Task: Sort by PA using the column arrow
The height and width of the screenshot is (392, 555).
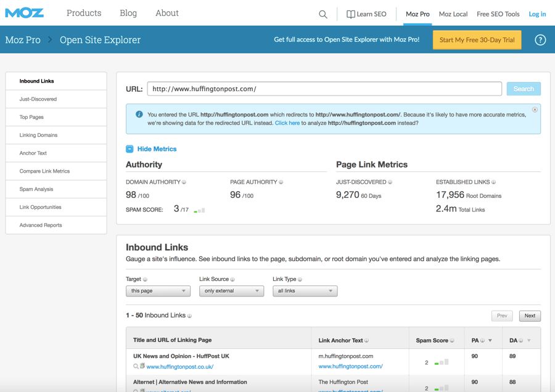Action: click(490, 340)
